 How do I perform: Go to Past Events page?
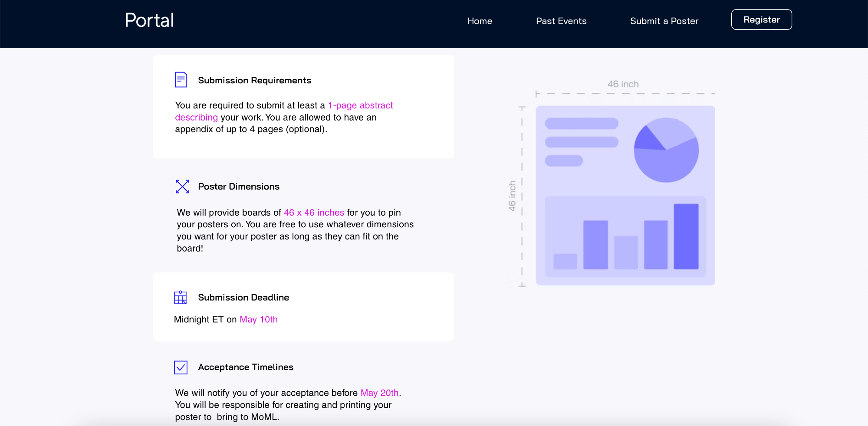tap(561, 21)
